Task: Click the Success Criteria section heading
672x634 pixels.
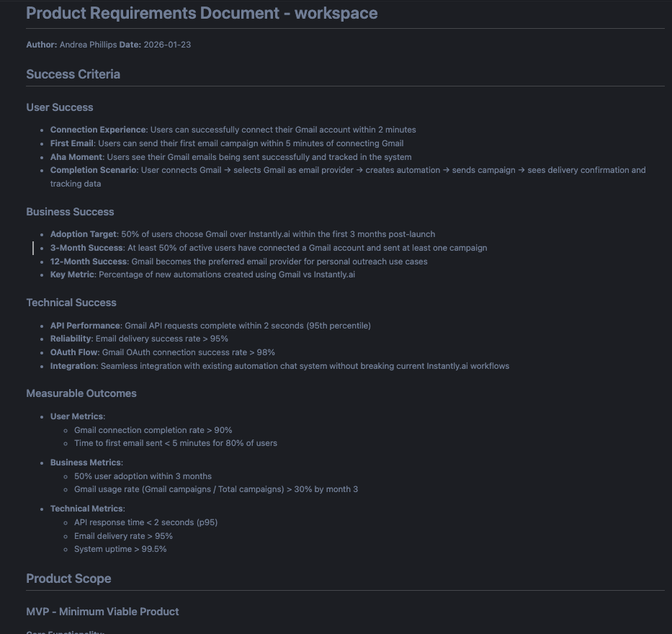Action: pos(73,74)
